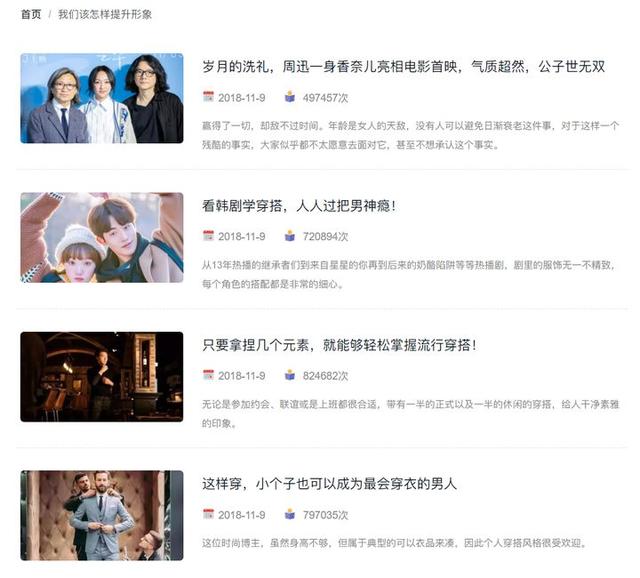Viewport: 640px width, 578px height.
Task: Click the reader icon next to 824682次
Action: tap(290, 375)
